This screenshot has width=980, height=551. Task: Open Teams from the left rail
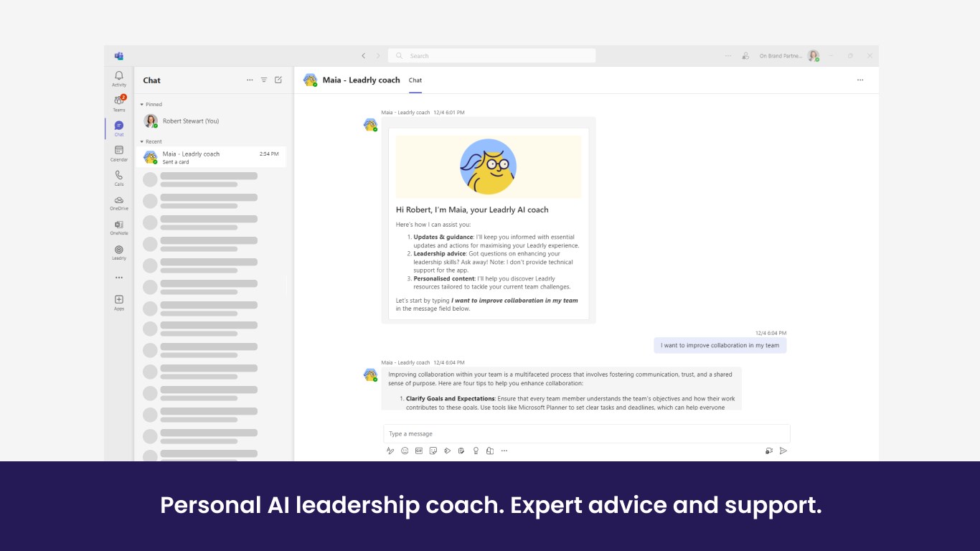pyautogui.click(x=119, y=103)
